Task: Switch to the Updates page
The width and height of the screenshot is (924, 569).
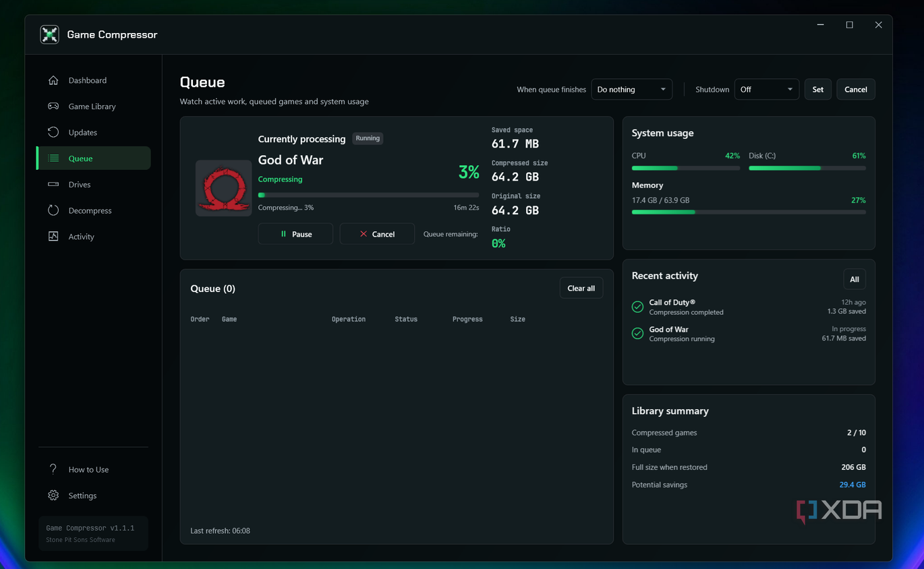Action: coord(94,132)
